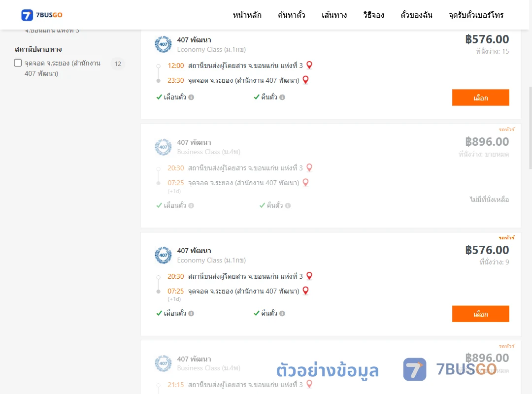532x394 pixels.
Task: Open เส้นทาง menu item
Action: 334,15
